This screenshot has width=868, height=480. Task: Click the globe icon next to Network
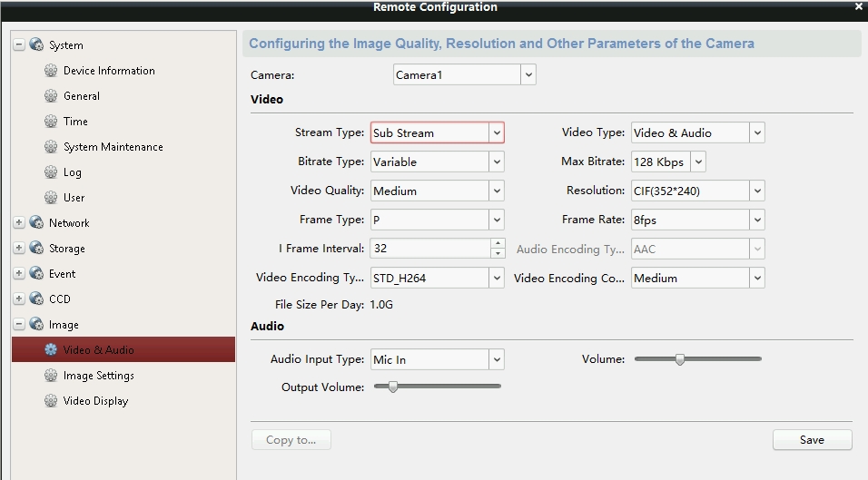pos(36,223)
